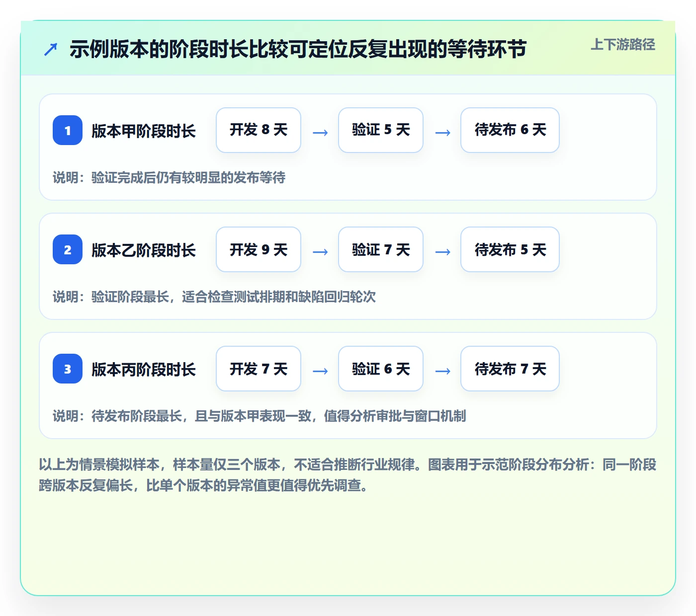Screen dimensions: 696x616
Task: Select the 验证 6 天 stage chip
Action: [x=381, y=369]
